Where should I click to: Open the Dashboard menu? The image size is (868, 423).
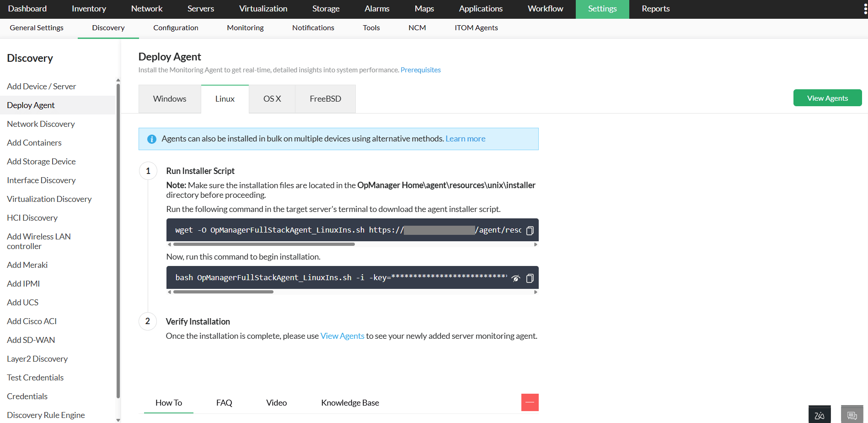point(27,9)
